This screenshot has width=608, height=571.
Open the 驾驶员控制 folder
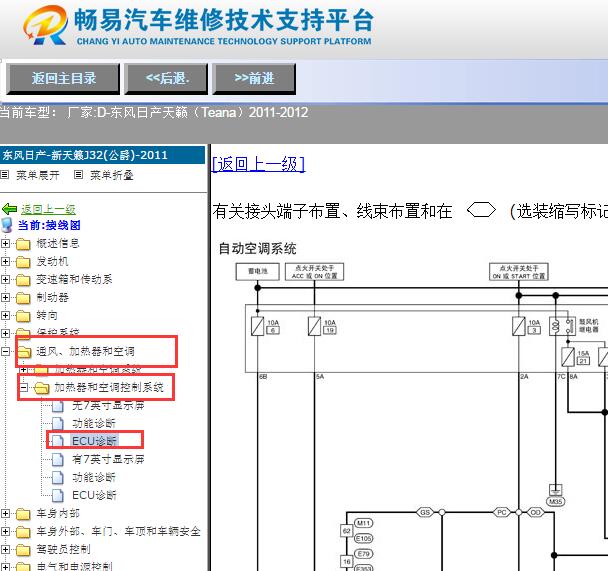pyautogui.click(x=63, y=550)
